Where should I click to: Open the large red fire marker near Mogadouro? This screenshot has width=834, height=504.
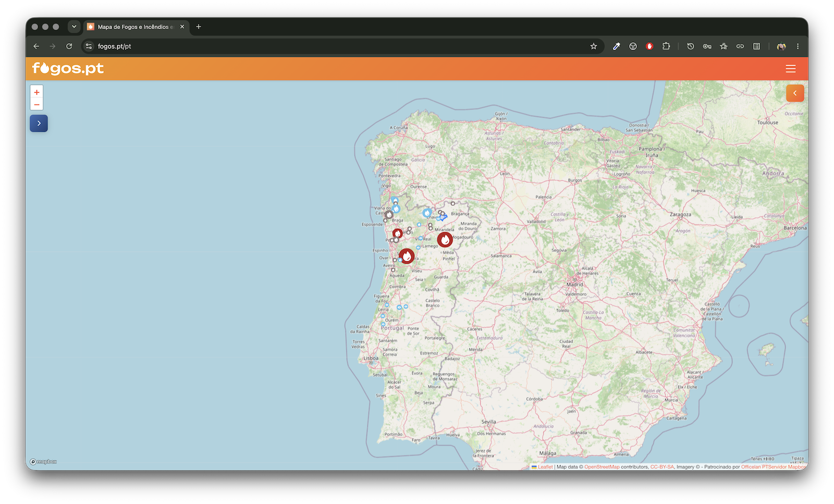click(445, 240)
